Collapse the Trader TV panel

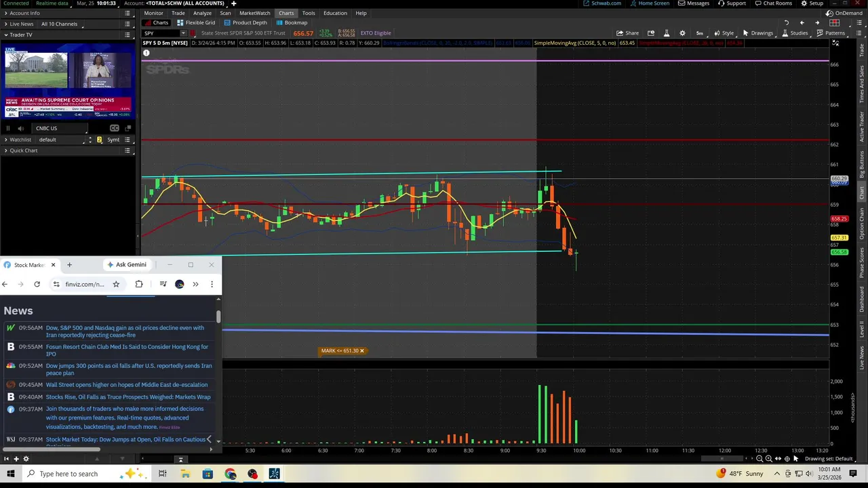coord(6,35)
